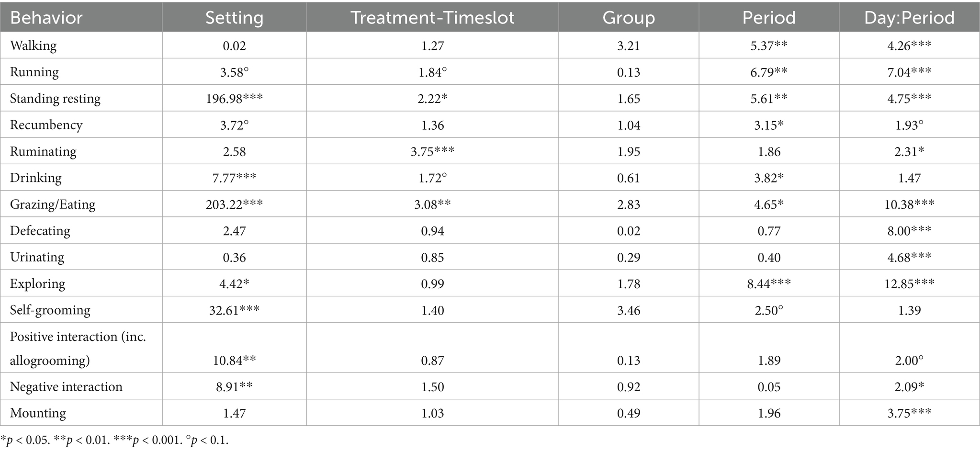Select the Walking Group value 3.21

(628, 46)
